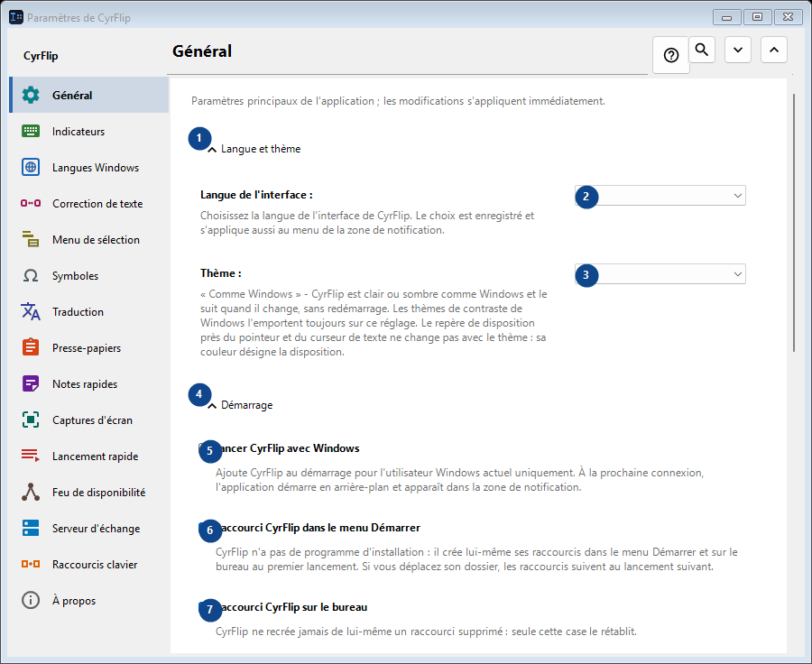
Task: Open the Presse-papiers clipboard icon
Action: coord(31,347)
